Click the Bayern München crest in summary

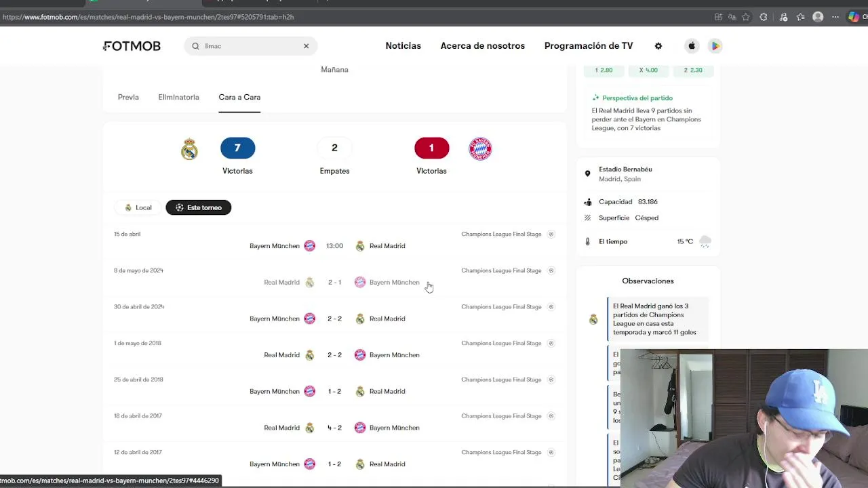[480, 148]
